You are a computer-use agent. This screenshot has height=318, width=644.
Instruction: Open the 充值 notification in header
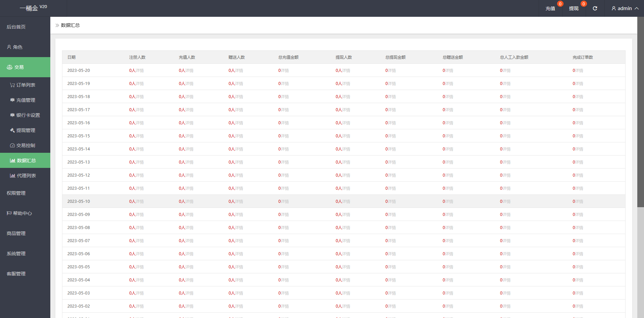[550, 8]
